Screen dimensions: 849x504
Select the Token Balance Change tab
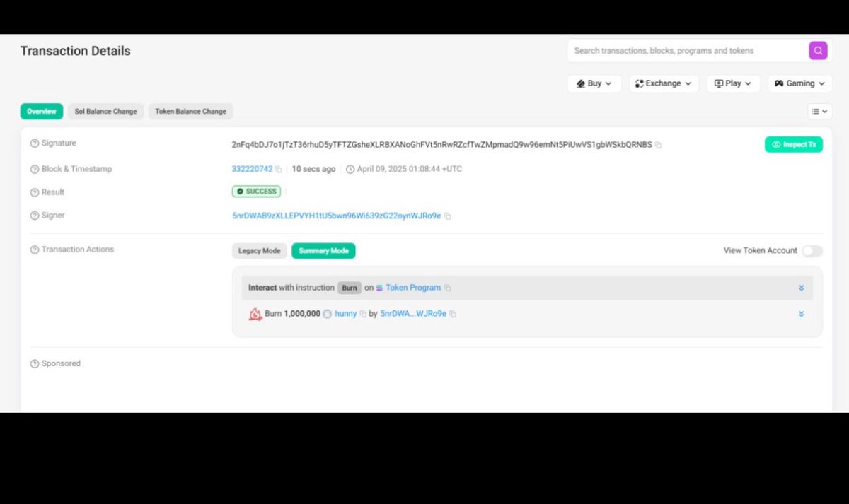[x=190, y=112]
